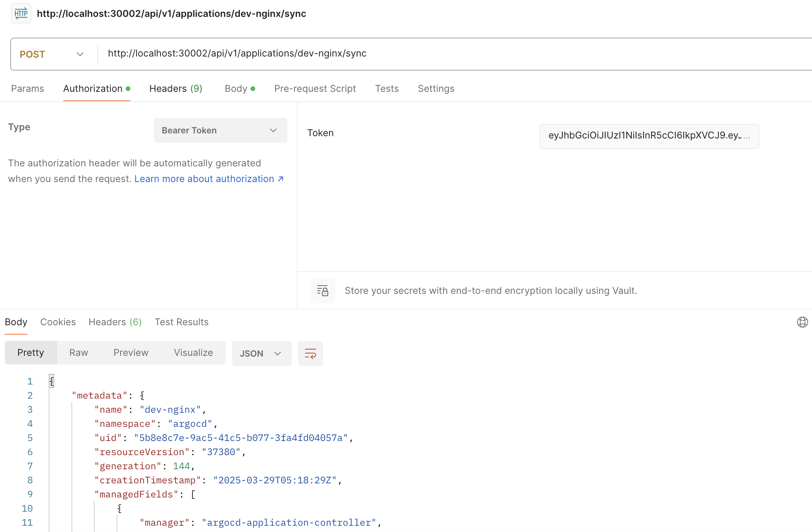Select the Visualize response view
Image resolution: width=812 pixels, height=532 pixels.
pos(193,353)
